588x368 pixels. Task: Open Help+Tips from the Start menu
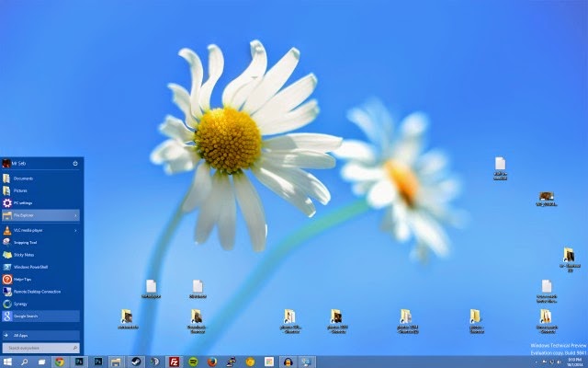tap(40, 280)
